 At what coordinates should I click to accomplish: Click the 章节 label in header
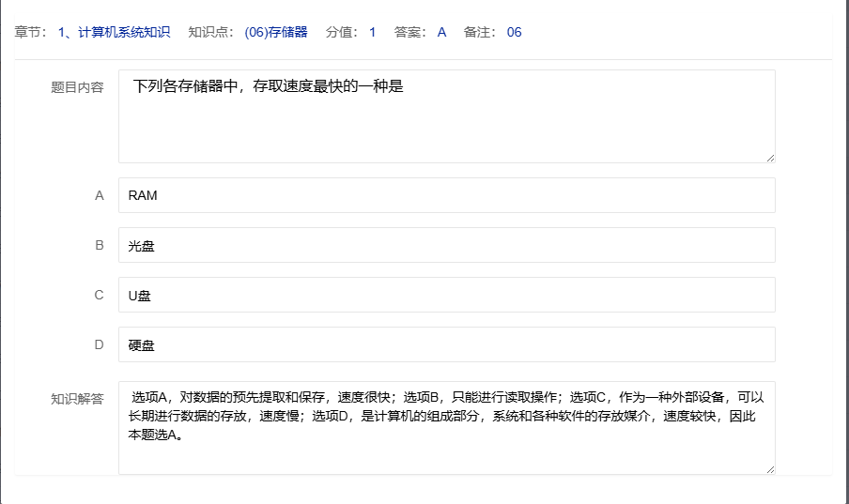pyautogui.click(x=32, y=32)
